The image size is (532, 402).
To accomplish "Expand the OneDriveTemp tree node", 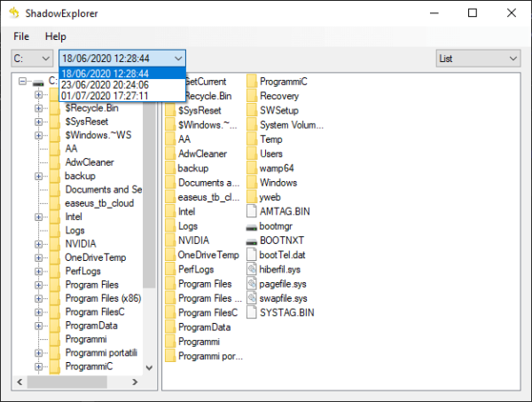I will tap(38, 257).
